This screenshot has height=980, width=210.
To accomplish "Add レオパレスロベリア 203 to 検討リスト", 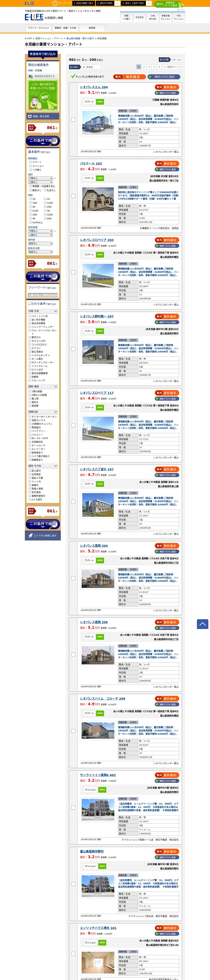I will (167, 246).
